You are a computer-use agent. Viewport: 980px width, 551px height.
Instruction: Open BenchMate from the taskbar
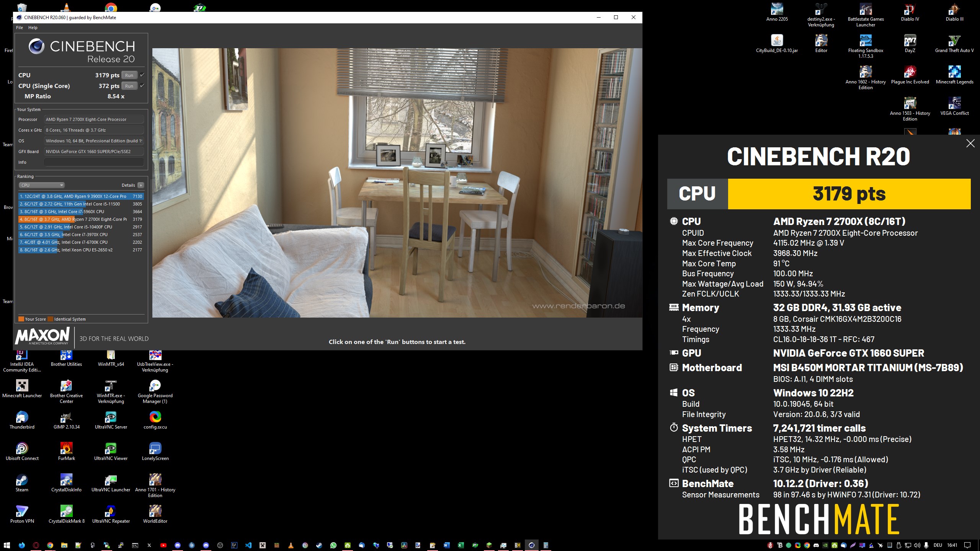[517, 545]
